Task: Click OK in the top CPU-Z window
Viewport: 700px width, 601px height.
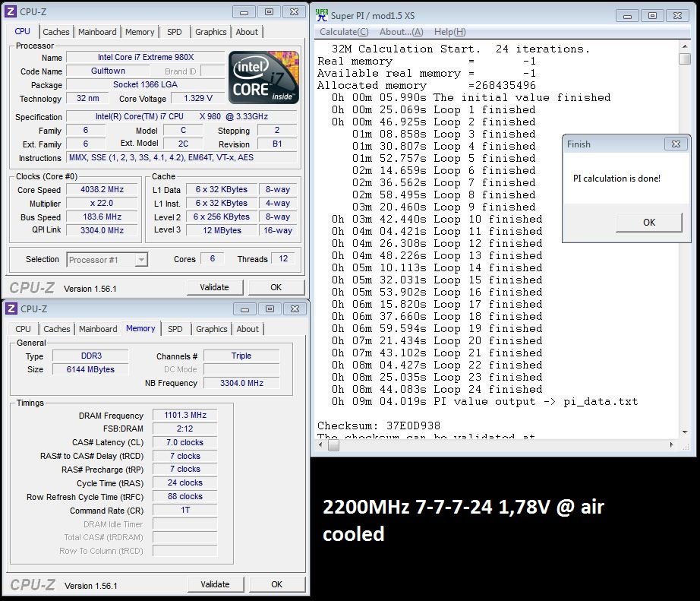Action: [x=276, y=287]
